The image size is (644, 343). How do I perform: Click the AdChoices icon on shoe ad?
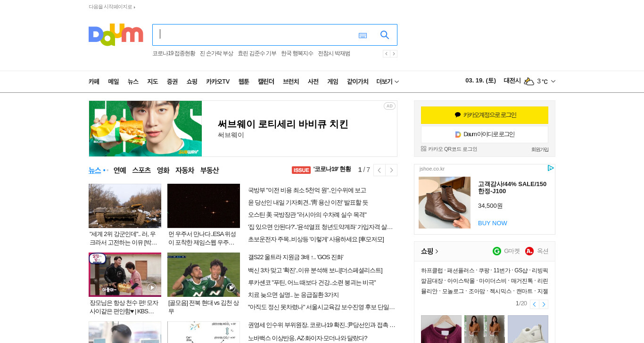pos(550,168)
